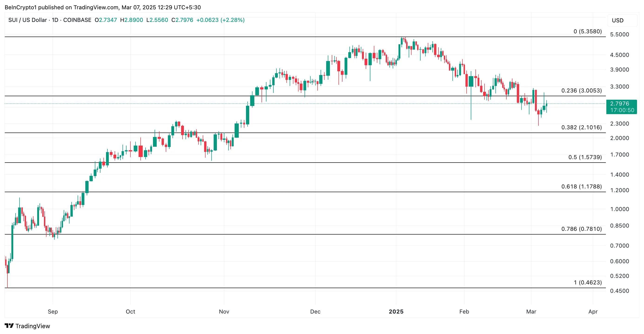Screen dimensions: 644x334
Task: Select the 0 (5.3580) Fibonacci level label
Action: (x=588, y=31)
